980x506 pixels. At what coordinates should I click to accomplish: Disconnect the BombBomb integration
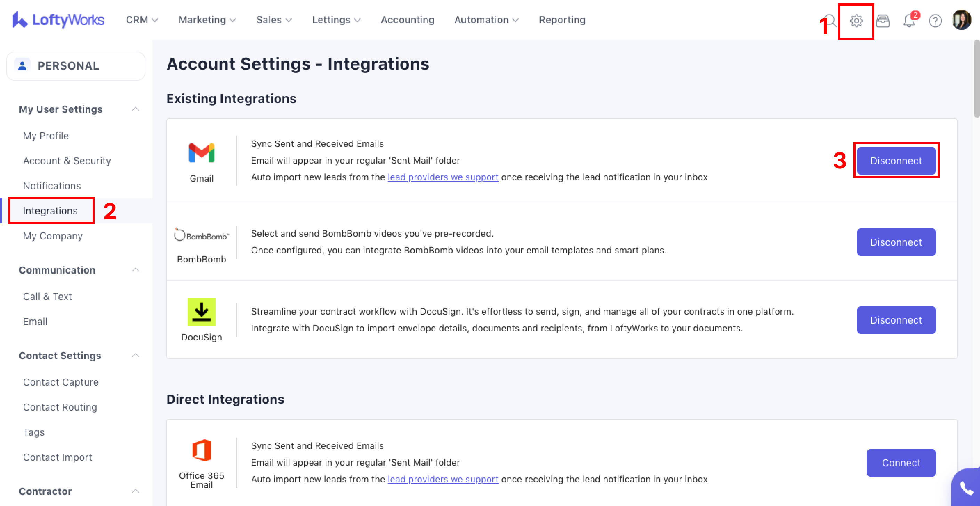click(896, 242)
